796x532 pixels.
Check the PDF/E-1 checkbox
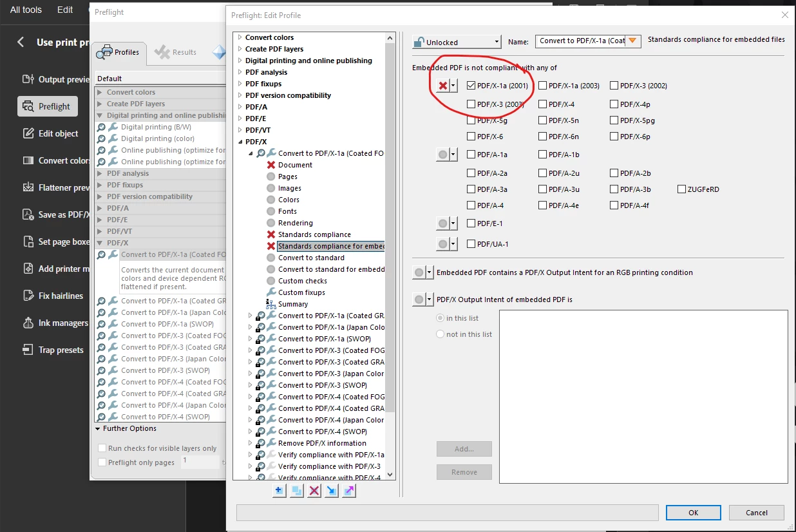(x=471, y=223)
